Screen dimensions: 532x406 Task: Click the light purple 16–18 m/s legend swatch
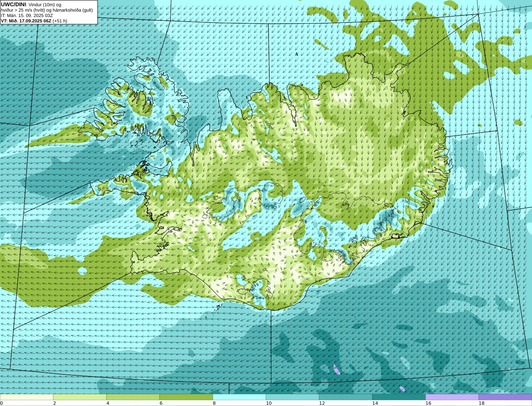pyautogui.click(x=452, y=397)
